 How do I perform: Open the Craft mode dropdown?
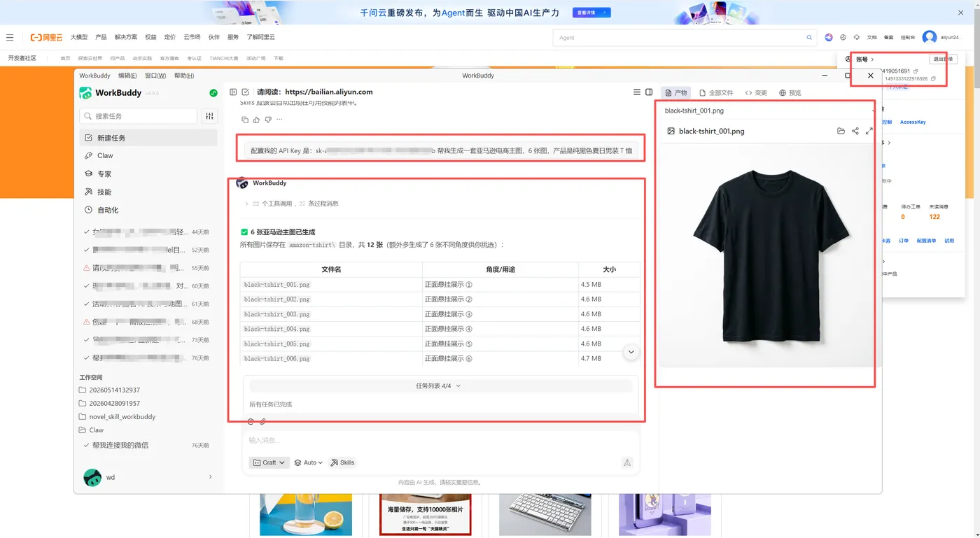(x=269, y=462)
